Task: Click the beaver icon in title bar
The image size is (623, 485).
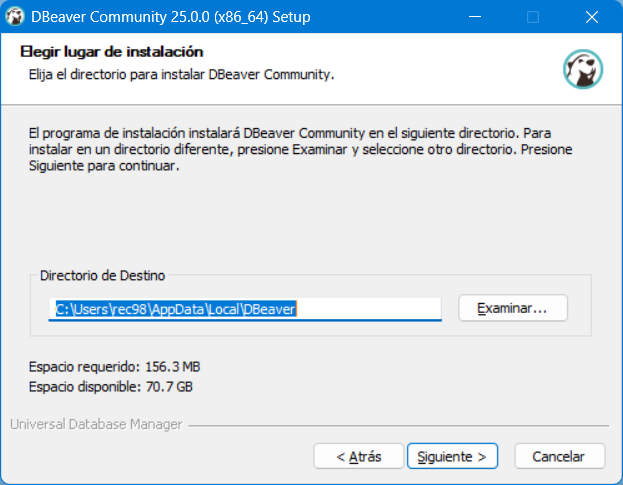Action: click(15, 17)
